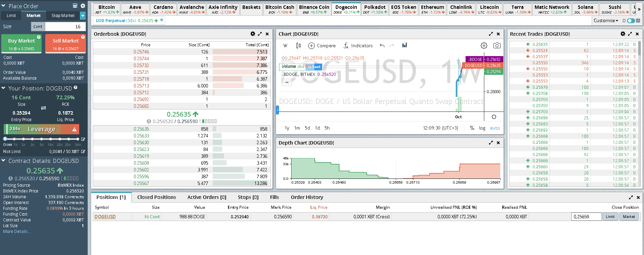Viewport: 644px width, 255px height.
Task: Open chart properties gear icon
Action: coord(484,46)
